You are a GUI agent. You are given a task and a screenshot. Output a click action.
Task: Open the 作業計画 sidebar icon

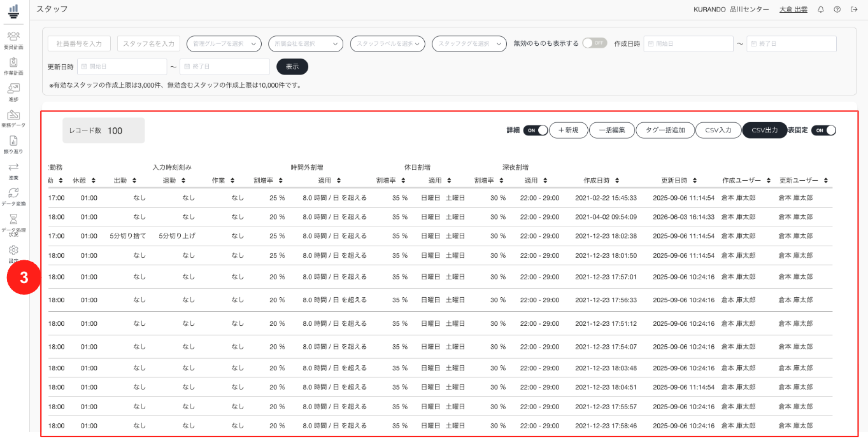coord(13,66)
